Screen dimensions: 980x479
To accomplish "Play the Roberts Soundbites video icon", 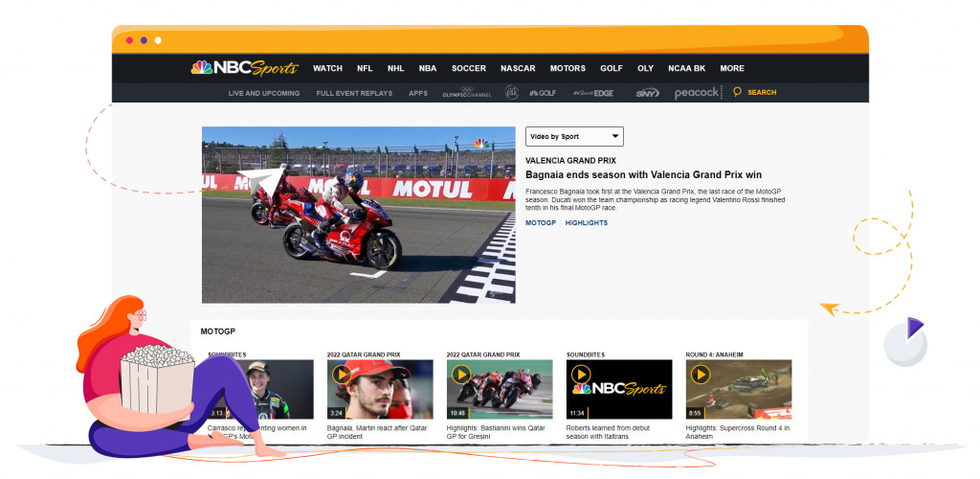I will [581, 375].
